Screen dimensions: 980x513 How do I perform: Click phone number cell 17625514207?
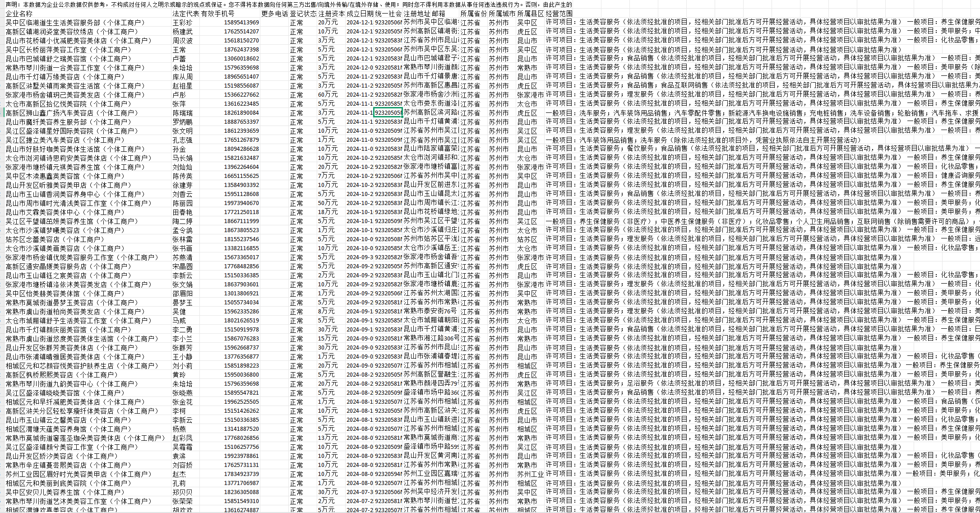coord(241,32)
